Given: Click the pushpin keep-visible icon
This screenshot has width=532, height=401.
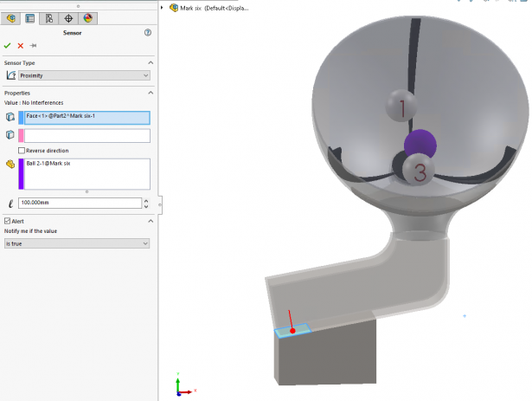Looking at the screenshot, I should (x=33, y=46).
